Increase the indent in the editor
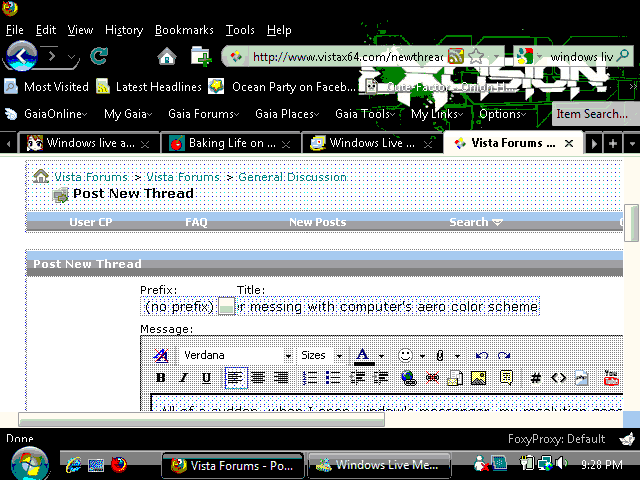Viewport: 640px width, 480px height. tap(380, 378)
